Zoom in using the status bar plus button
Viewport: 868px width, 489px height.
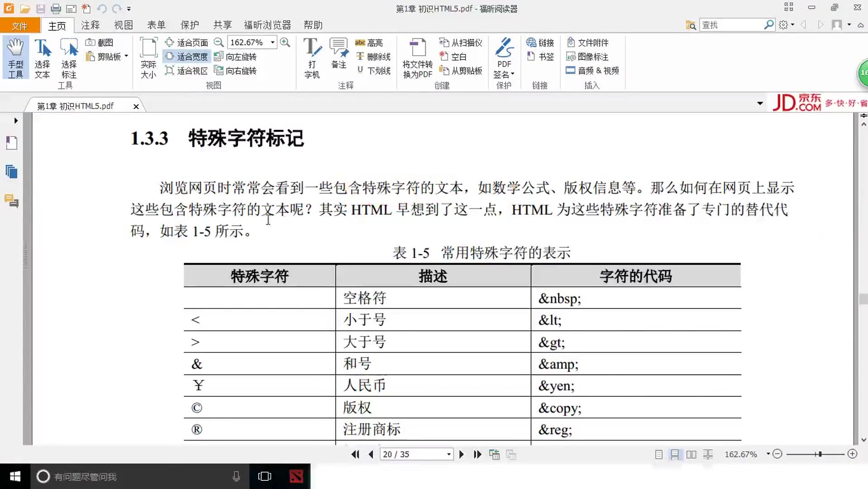point(852,454)
